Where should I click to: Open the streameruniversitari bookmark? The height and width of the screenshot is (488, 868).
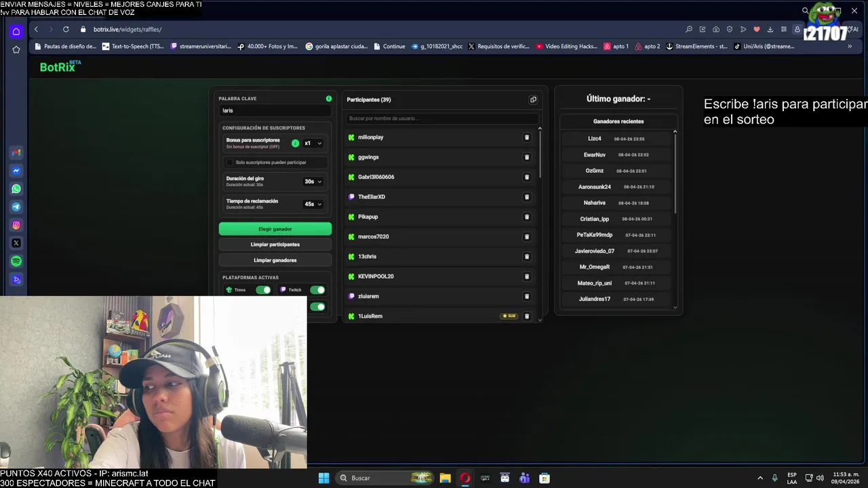(201, 46)
